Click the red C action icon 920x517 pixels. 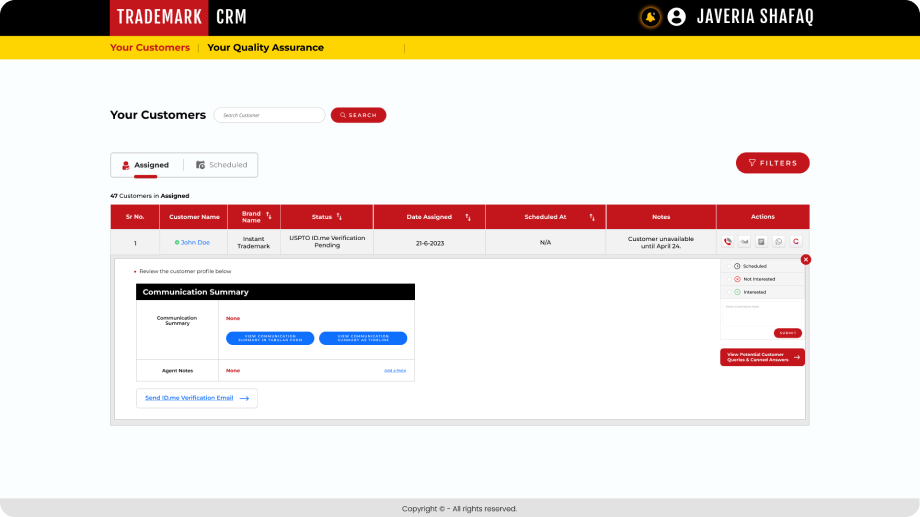pyautogui.click(x=796, y=242)
